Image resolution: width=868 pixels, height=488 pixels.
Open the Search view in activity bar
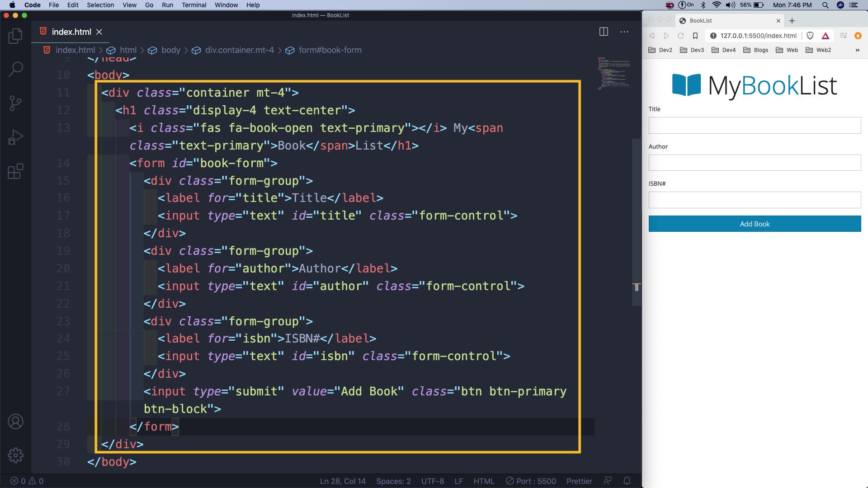pos(15,69)
